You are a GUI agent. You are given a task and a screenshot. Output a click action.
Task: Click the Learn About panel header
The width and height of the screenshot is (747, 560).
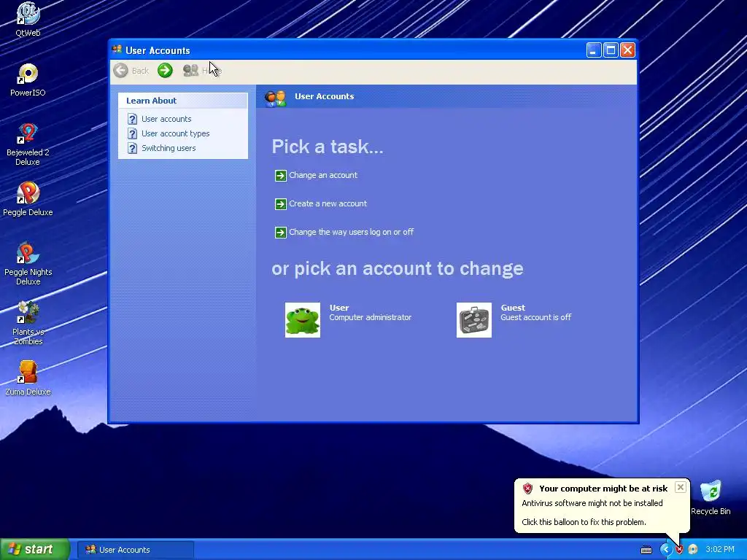pyautogui.click(x=183, y=101)
